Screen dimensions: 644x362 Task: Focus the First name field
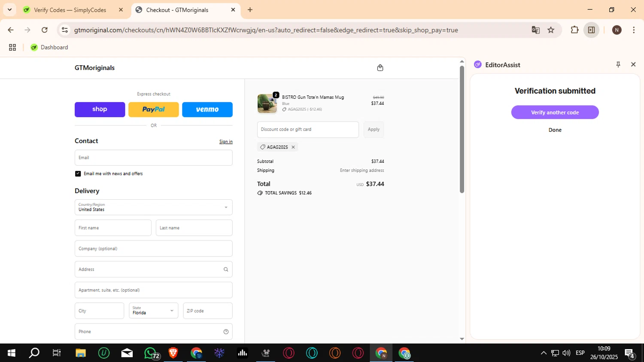[x=113, y=228]
